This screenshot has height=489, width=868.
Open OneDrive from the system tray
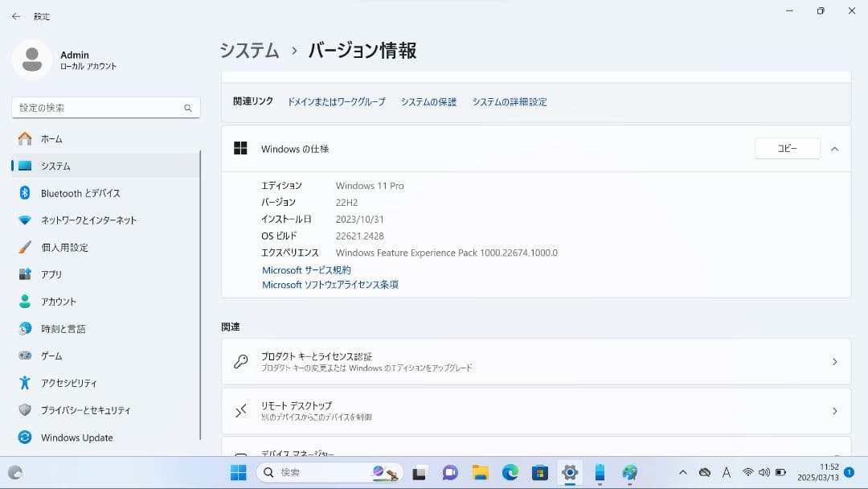[x=704, y=473]
